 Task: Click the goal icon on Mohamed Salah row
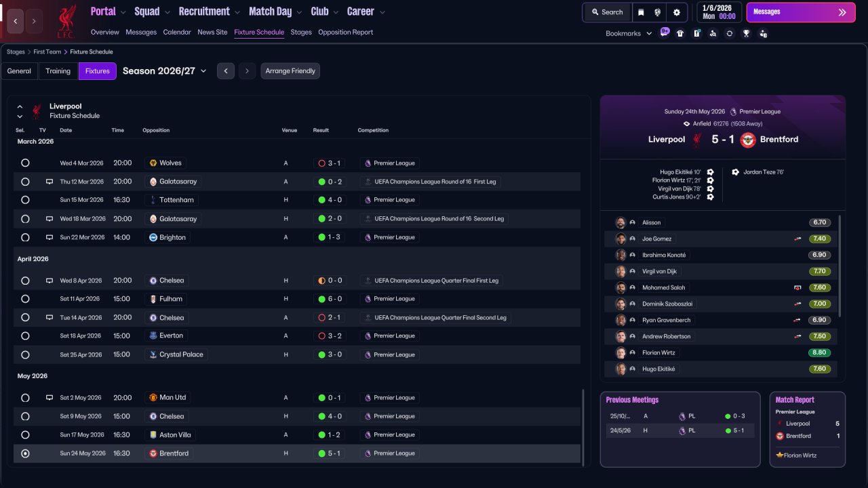[798, 287]
